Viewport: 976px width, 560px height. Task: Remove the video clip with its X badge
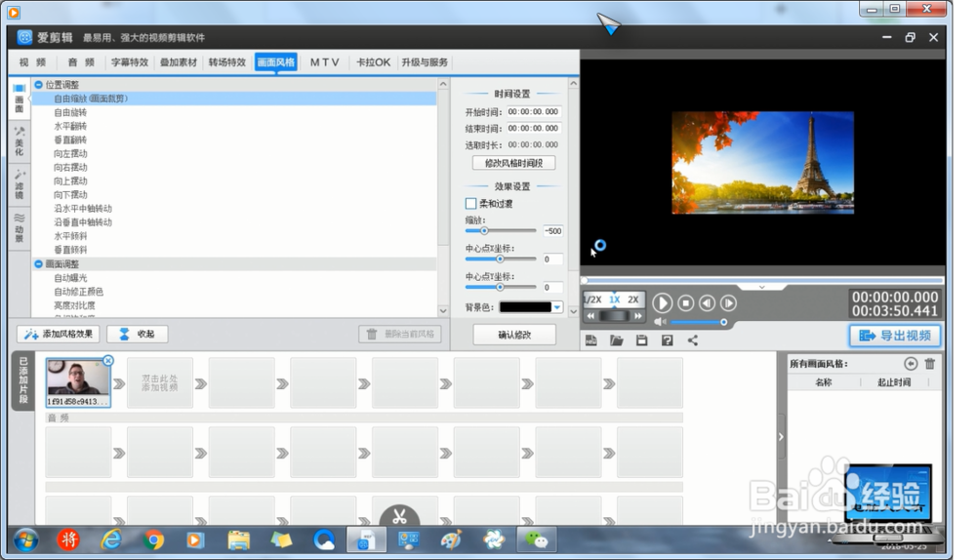pos(108,360)
